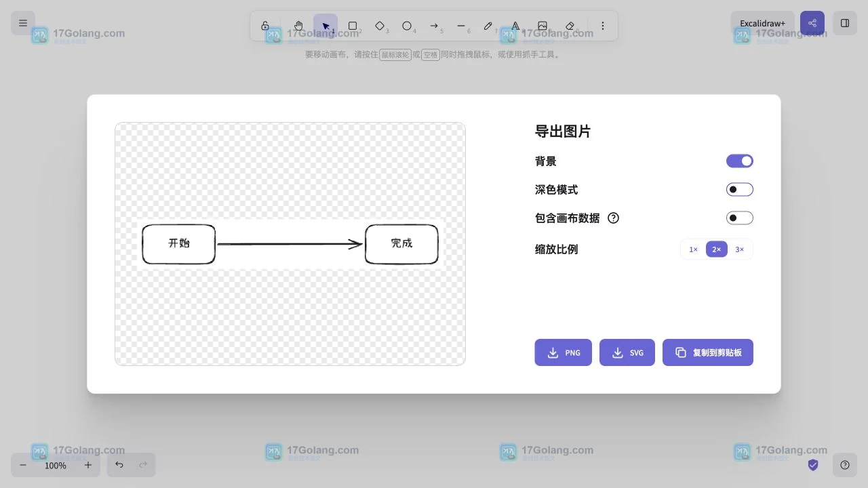Select the diamond shape tool
868x488 pixels.
point(380,26)
